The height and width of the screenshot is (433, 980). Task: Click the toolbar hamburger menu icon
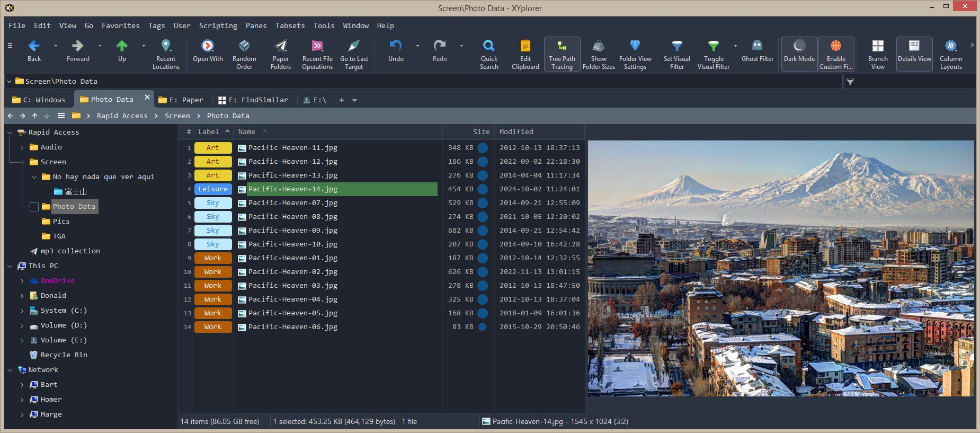tap(10, 46)
